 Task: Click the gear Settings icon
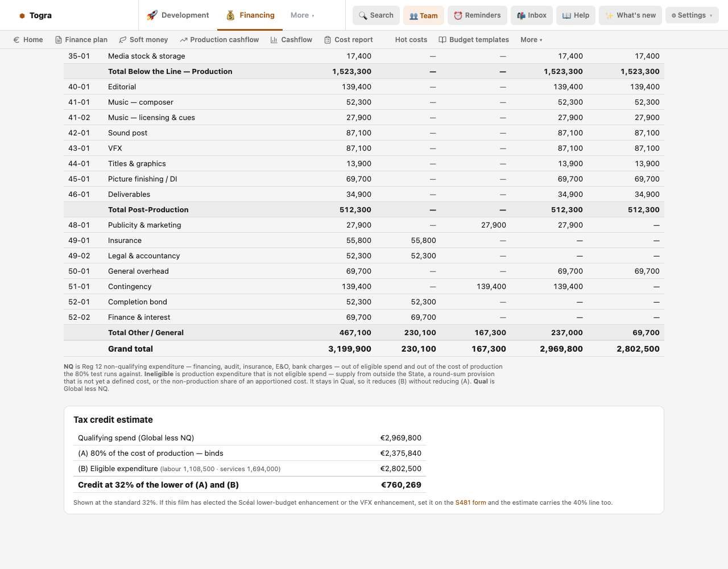pos(674,15)
